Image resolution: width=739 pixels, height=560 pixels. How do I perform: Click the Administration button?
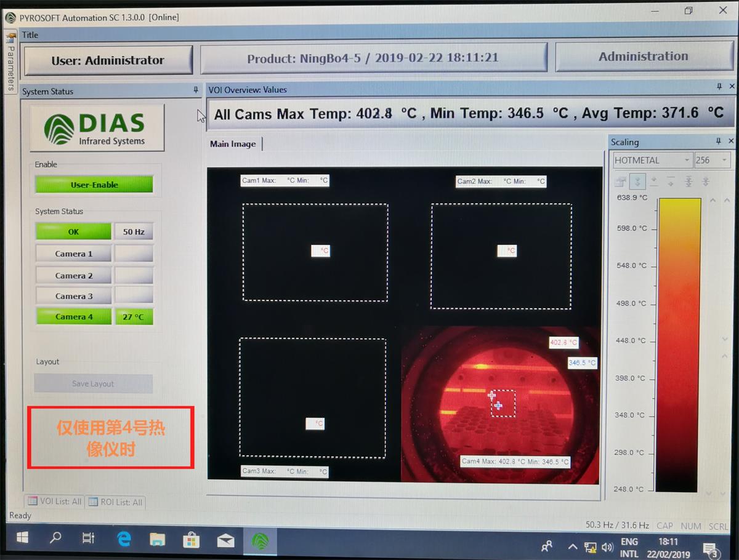(644, 57)
